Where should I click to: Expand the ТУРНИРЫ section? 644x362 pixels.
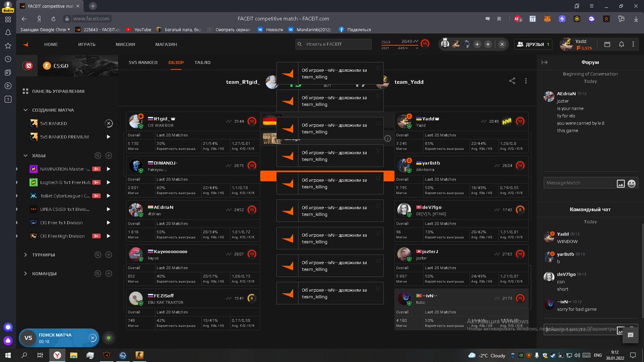(25, 255)
